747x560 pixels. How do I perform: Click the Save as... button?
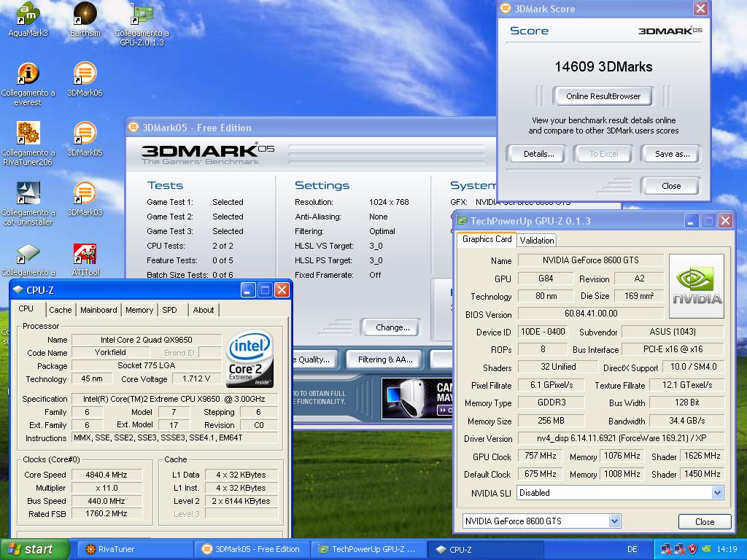[x=672, y=154]
